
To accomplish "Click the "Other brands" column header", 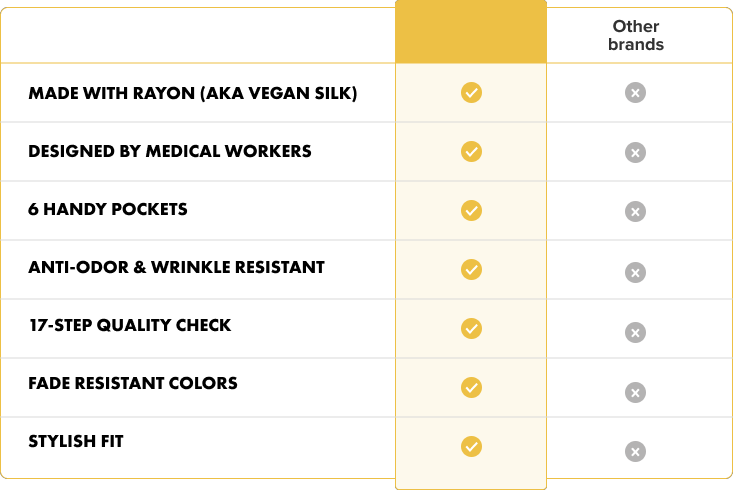I will 636,36.
